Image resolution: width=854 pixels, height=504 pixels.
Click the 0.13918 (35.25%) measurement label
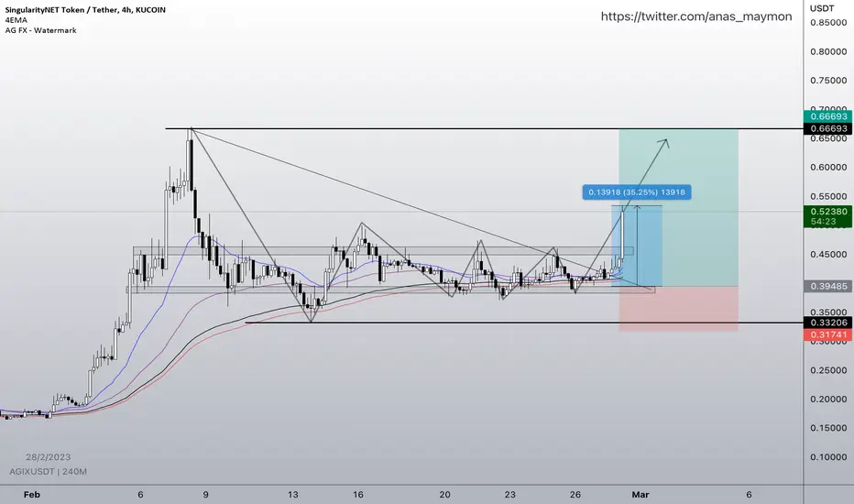coord(637,192)
